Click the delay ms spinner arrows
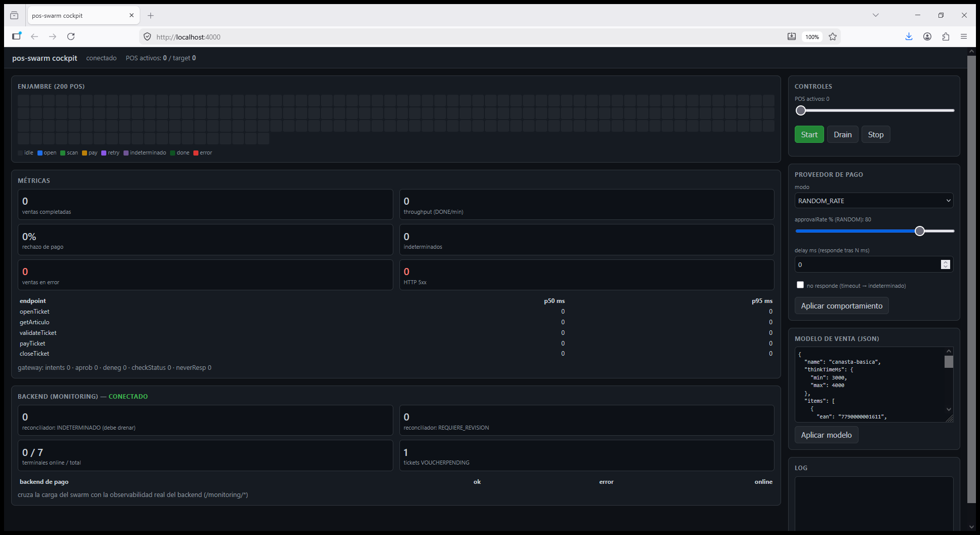This screenshot has width=980, height=535. (945, 264)
